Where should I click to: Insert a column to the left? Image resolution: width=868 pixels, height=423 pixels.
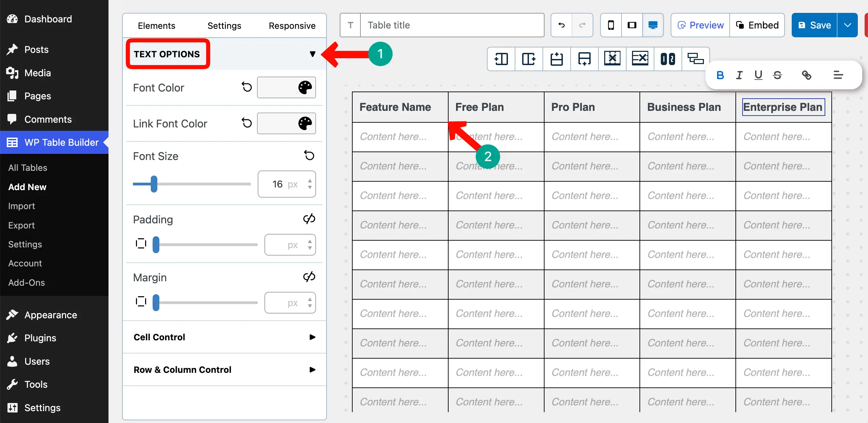click(x=501, y=59)
